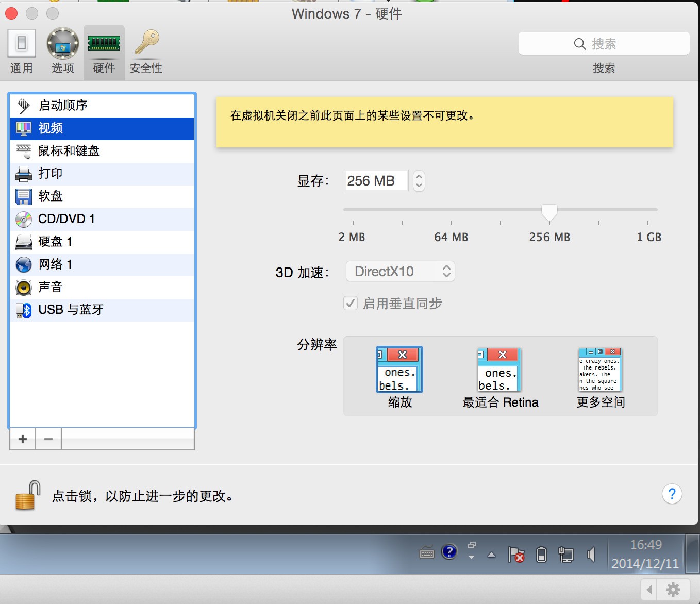This screenshot has height=604, width=700.
Task: Switch to the 硬件 (Hardware) tab
Action: pos(104,52)
